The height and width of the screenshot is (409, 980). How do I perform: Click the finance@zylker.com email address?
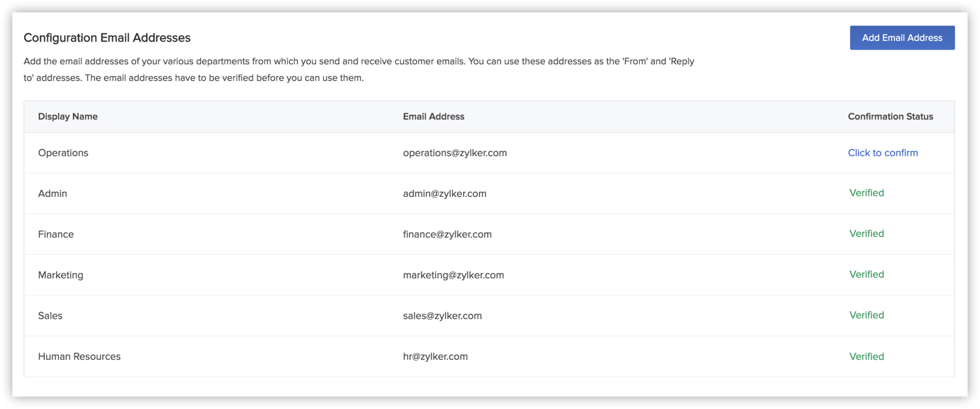tap(447, 234)
